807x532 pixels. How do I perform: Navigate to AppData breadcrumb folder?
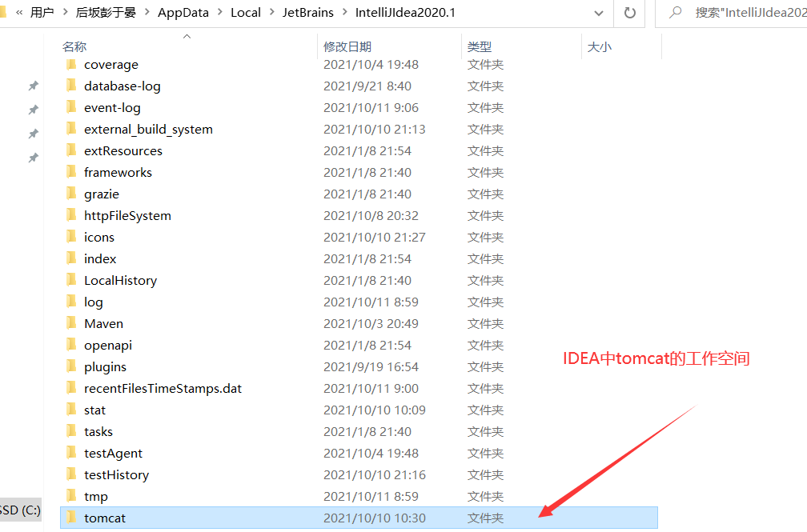183,12
